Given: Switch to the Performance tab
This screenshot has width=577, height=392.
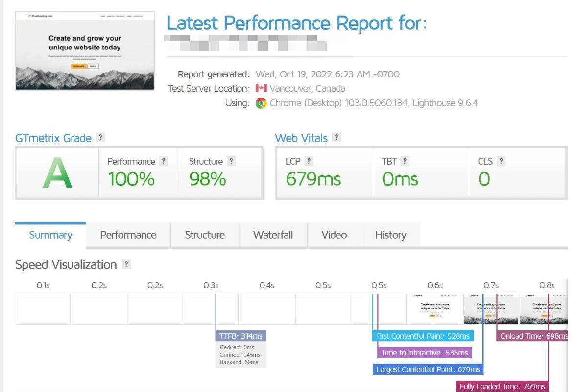Looking at the screenshot, I should 128,235.
